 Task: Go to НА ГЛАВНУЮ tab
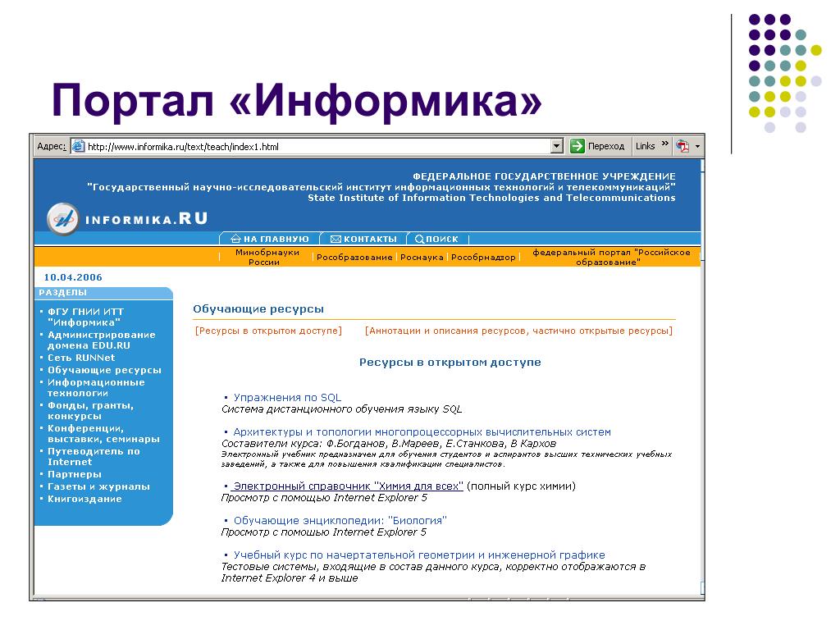[269, 239]
